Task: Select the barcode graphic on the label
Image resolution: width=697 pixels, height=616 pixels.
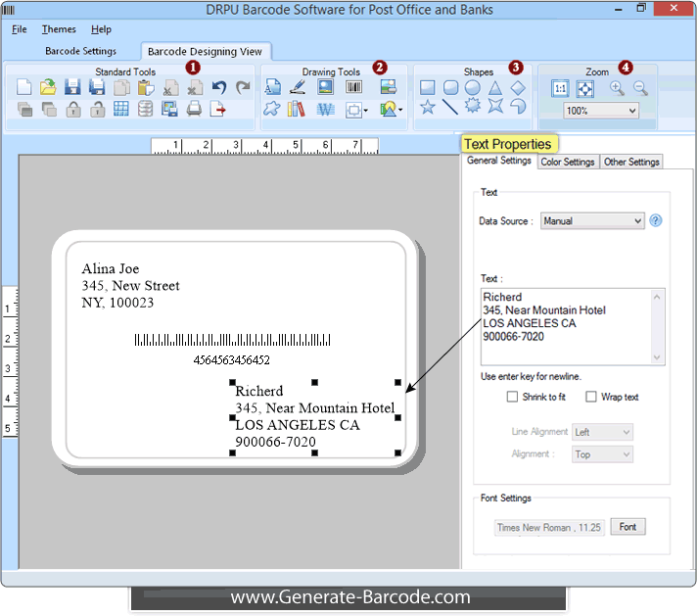Action: pos(232,340)
